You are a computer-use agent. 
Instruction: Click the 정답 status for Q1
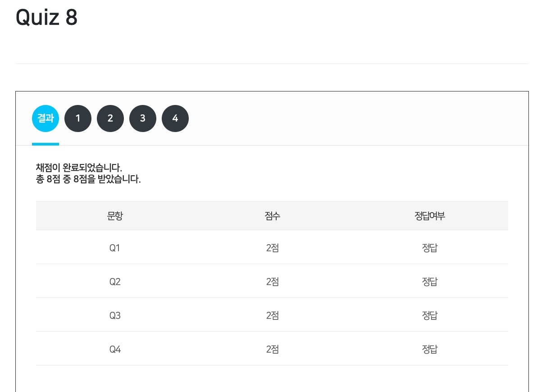click(x=430, y=248)
